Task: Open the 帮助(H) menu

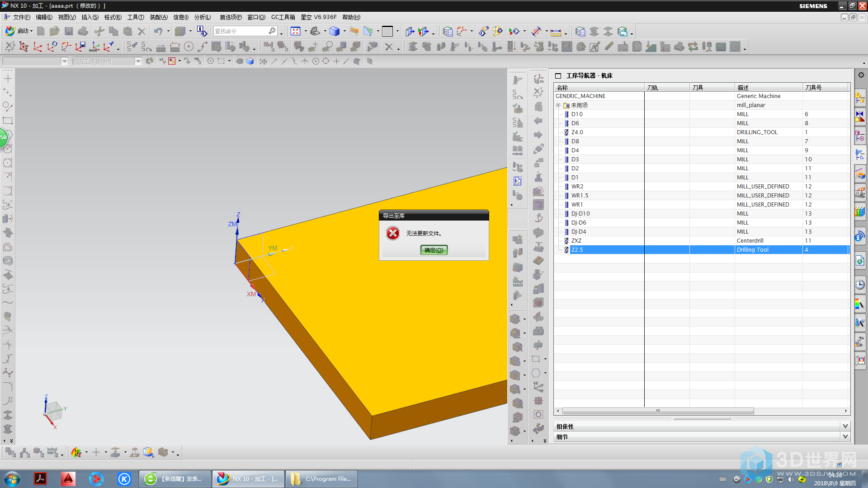Action: [x=351, y=17]
